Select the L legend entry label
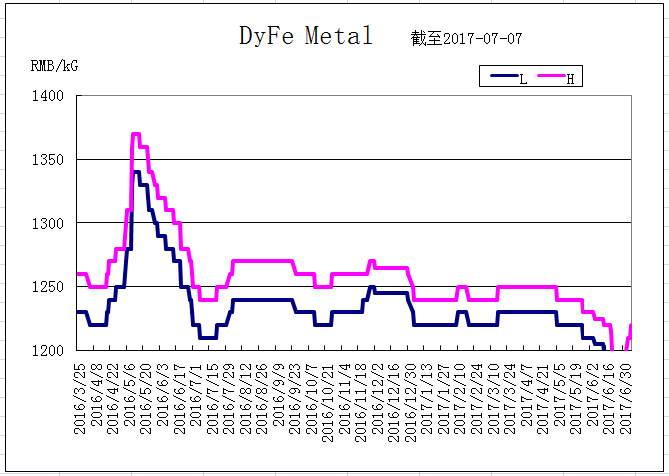The image size is (669, 476). (x=523, y=79)
